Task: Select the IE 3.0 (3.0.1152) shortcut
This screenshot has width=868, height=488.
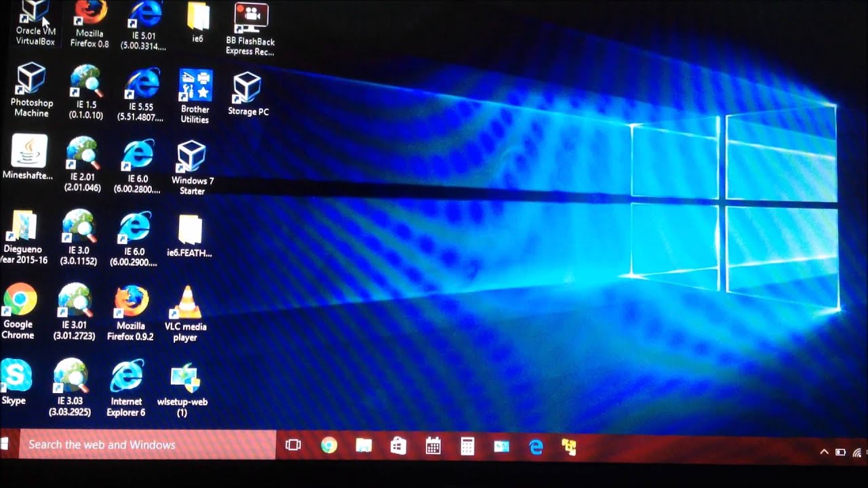Action: [x=79, y=237]
